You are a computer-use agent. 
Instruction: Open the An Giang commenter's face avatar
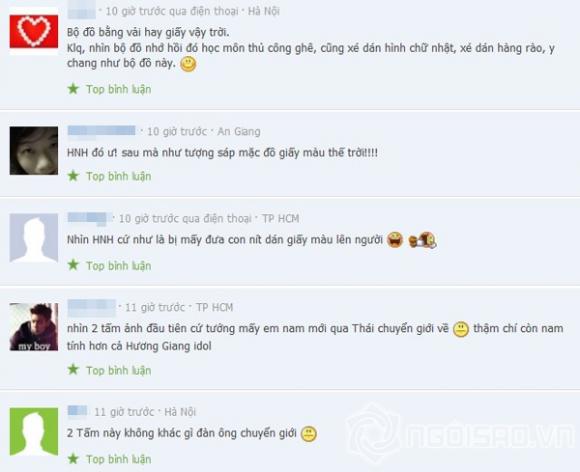[34, 151]
